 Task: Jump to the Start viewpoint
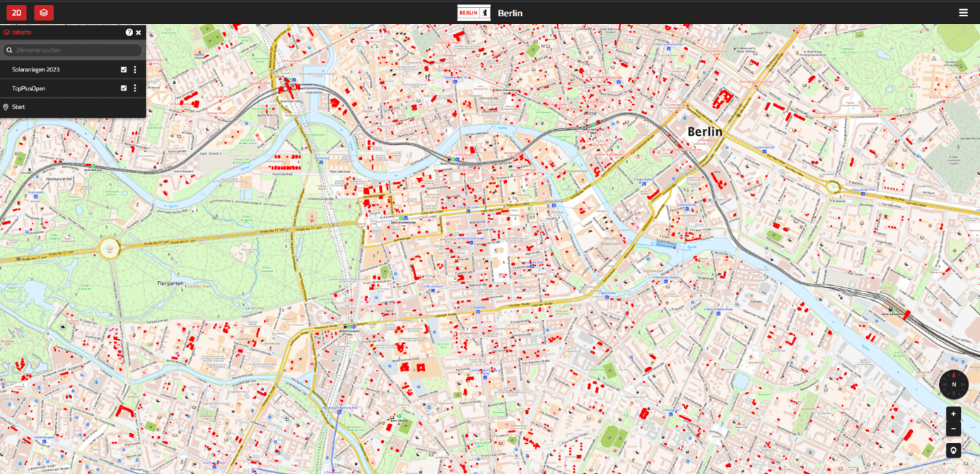pos(18,107)
